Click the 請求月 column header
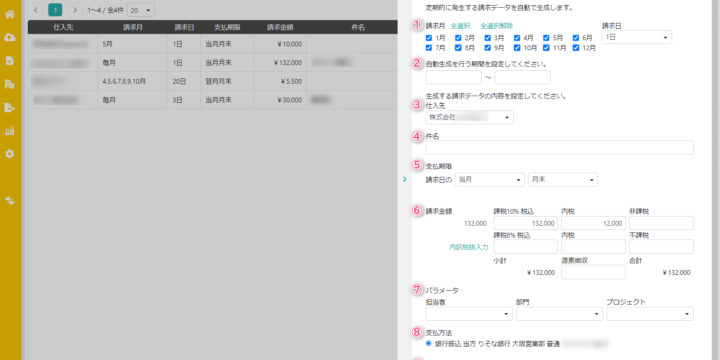 (133, 27)
